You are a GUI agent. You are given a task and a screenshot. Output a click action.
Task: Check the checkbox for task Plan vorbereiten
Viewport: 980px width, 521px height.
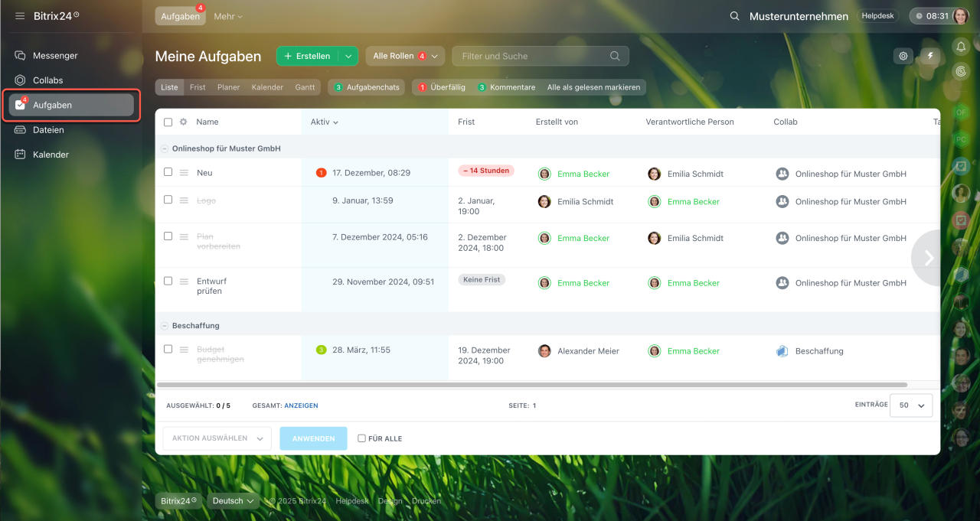168,236
